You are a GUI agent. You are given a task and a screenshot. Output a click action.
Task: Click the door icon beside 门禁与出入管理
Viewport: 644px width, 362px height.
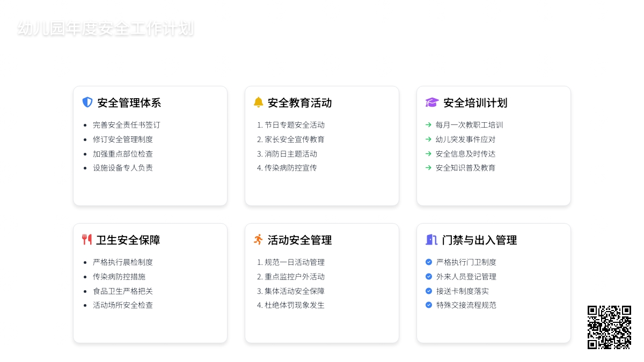click(431, 240)
